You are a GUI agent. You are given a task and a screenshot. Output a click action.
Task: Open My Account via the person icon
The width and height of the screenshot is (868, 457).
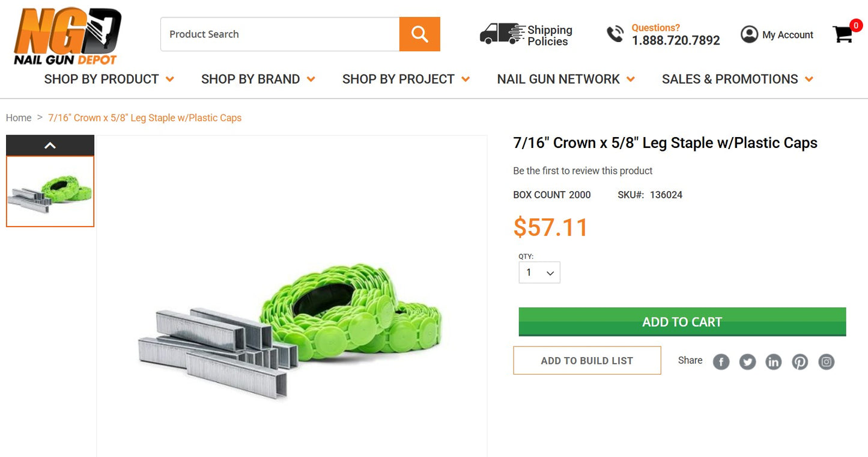[749, 34]
